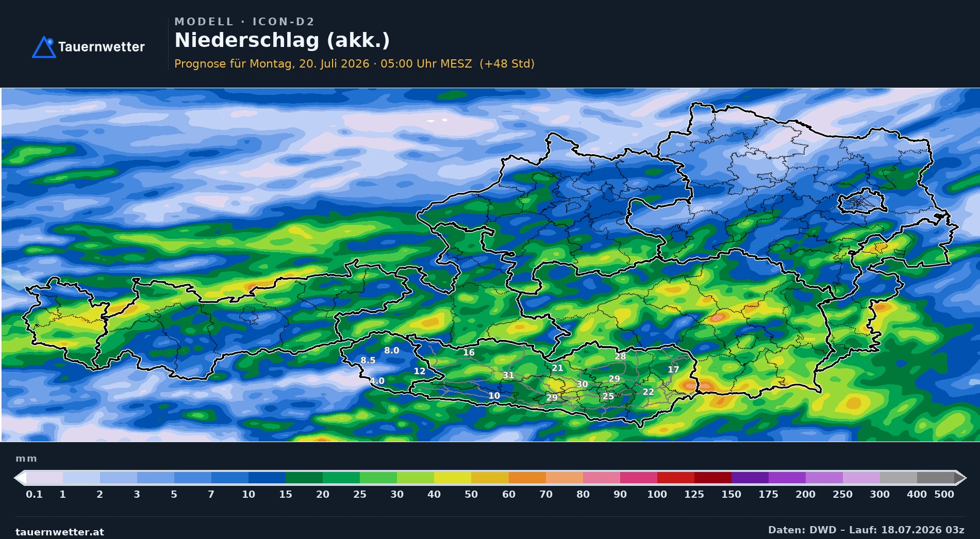Image resolution: width=980 pixels, height=539 pixels.
Task: Pick the red swatch between 100 and 125
Action: pos(676,478)
